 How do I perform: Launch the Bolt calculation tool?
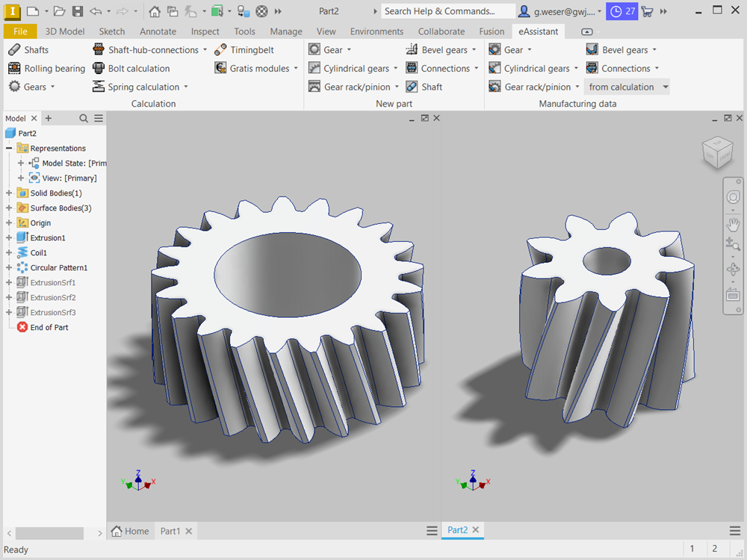pyautogui.click(x=130, y=69)
